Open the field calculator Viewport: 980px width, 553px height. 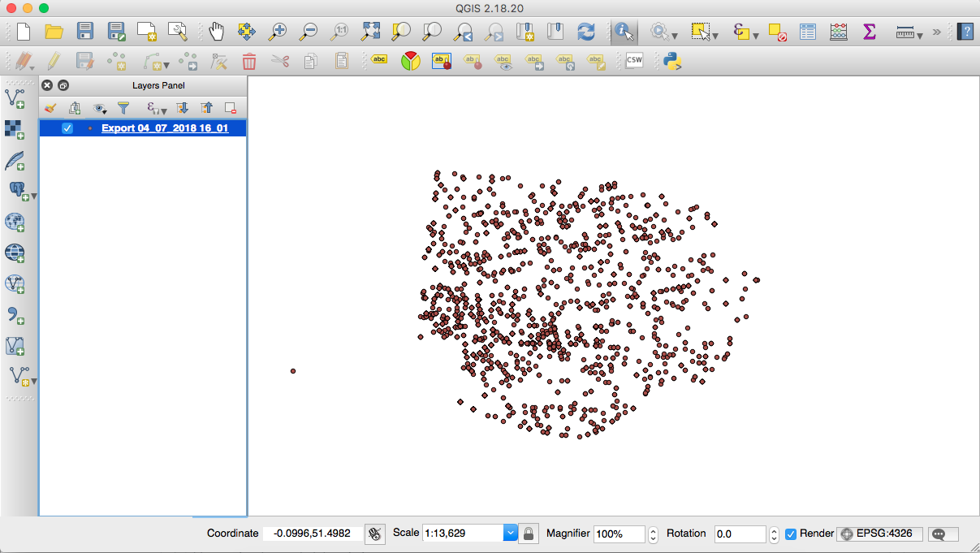[x=839, y=32]
